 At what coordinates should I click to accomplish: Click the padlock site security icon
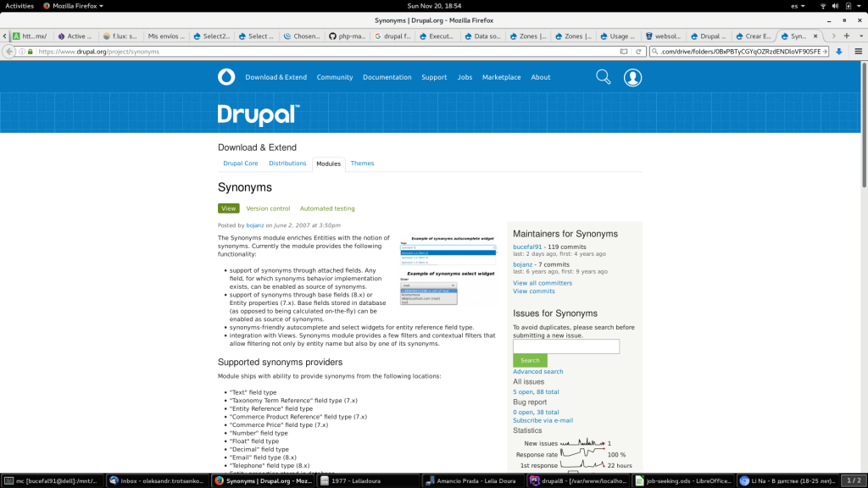[31, 52]
